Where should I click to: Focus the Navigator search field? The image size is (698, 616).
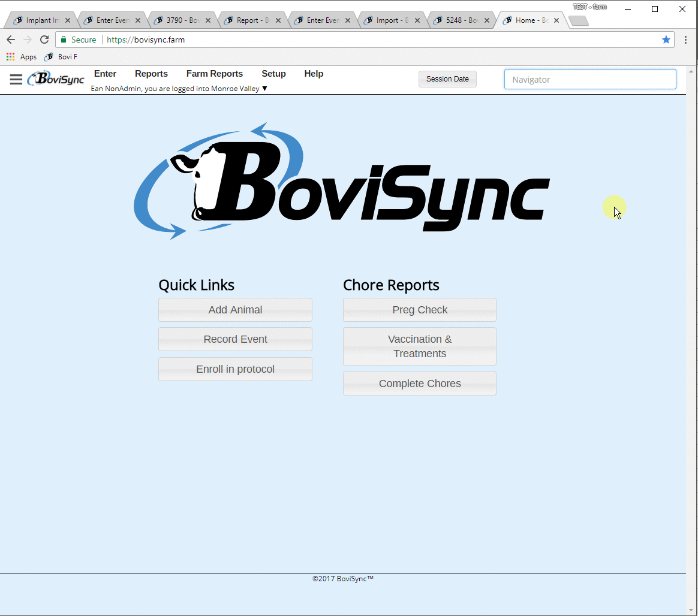click(x=590, y=79)
